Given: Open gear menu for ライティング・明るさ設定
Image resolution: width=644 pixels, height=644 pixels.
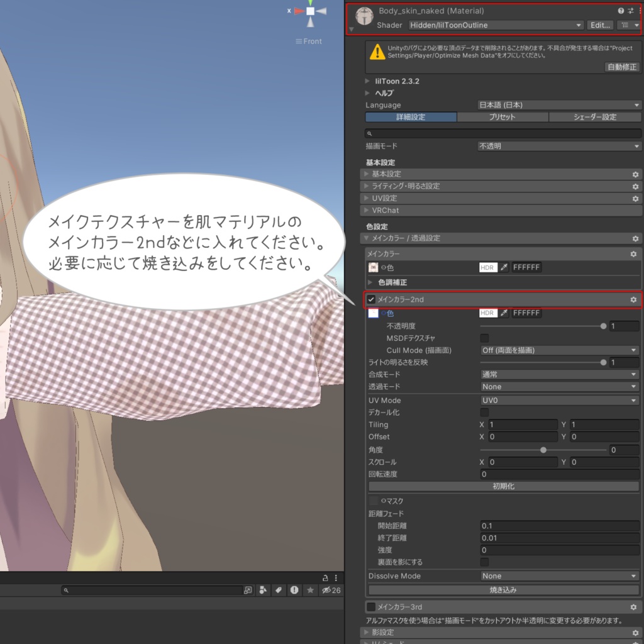Looking at the screenshot, I should (x=635, y=186).
